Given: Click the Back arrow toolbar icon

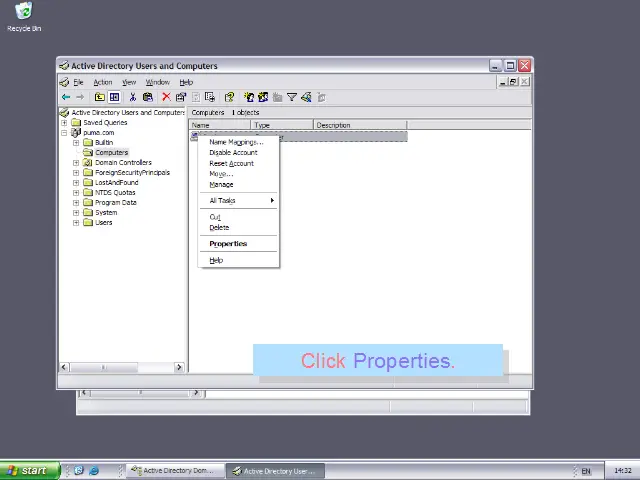Looking at the screenshot, I should click(x=66, y=97).
